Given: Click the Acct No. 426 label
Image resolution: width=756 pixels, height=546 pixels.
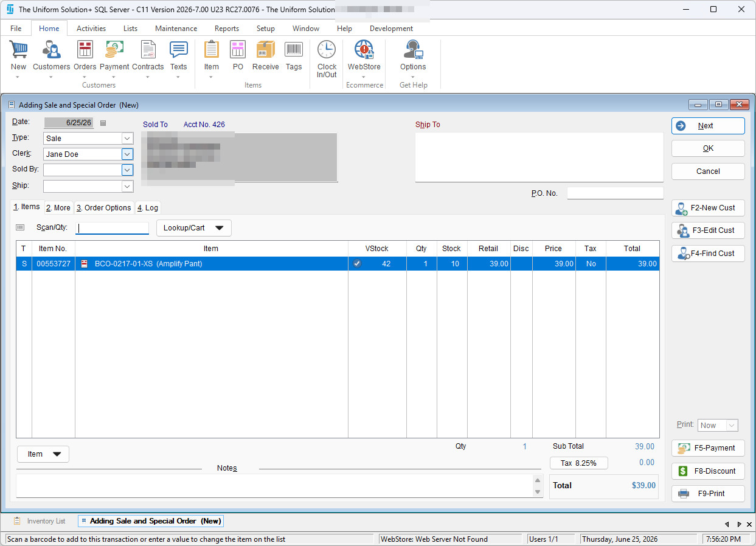Looking at the screenshot, I should point(204,125).
